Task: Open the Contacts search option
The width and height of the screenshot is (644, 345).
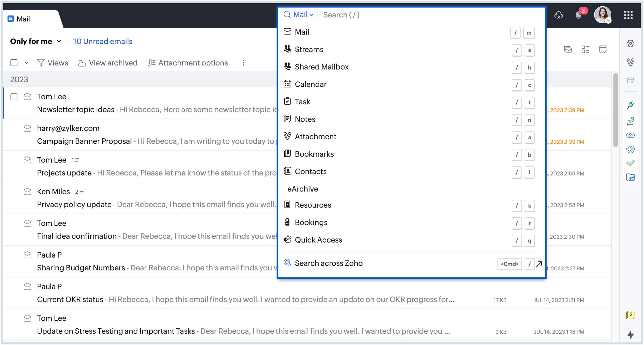Action: tap(311, 172)
